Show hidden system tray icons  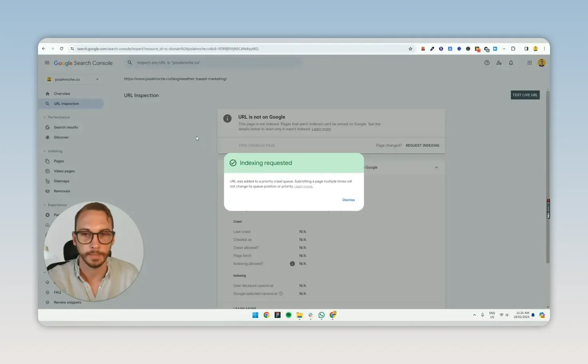coord(474,315)
